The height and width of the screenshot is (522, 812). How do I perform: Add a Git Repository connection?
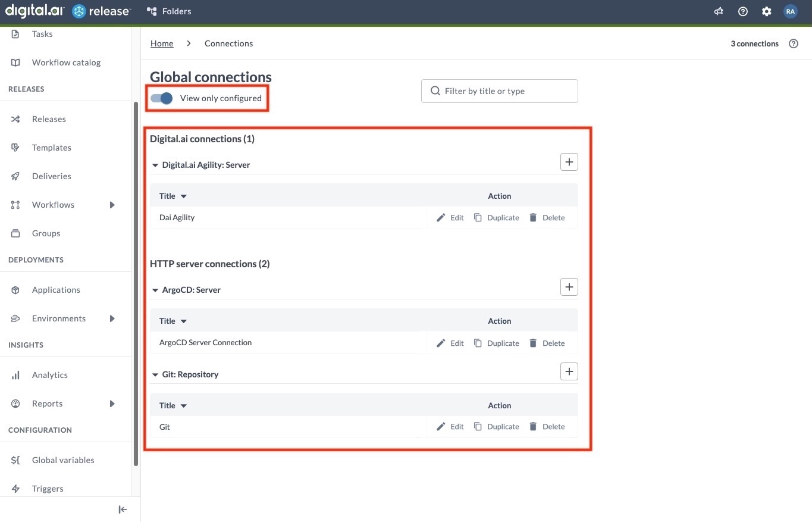[569, 371]
